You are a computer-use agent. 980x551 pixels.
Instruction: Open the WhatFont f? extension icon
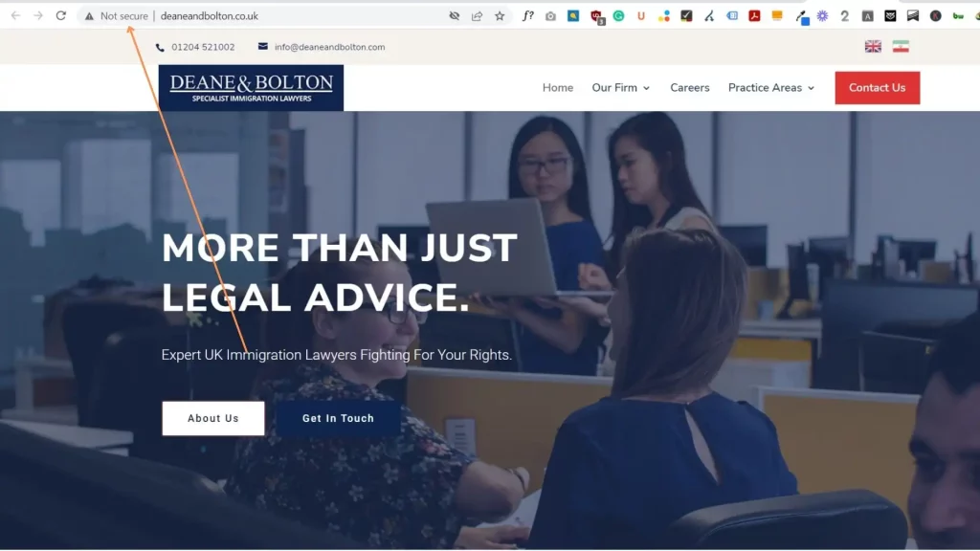click(x=528, y=15)
